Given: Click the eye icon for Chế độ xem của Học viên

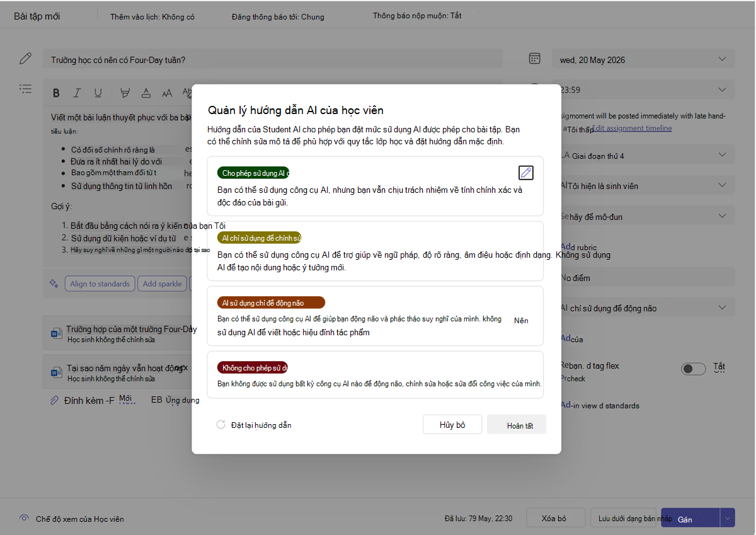Looking at the screenshot, I should [24, 518].
